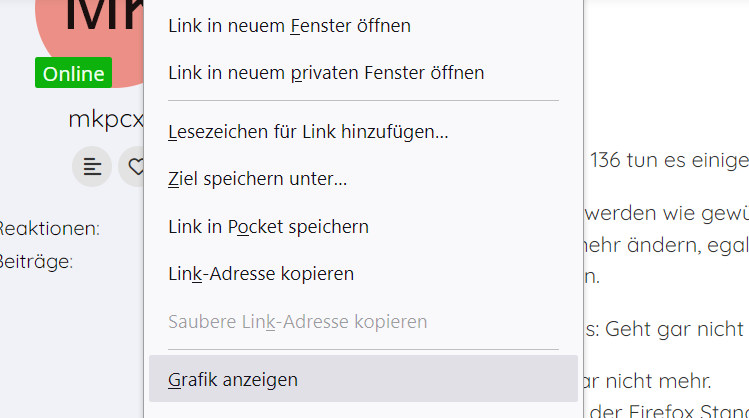Choose 'Lesezeichen für Link hinzufügen…'
This screenshot has height=418, width=749.
click(x=308, y=131)
